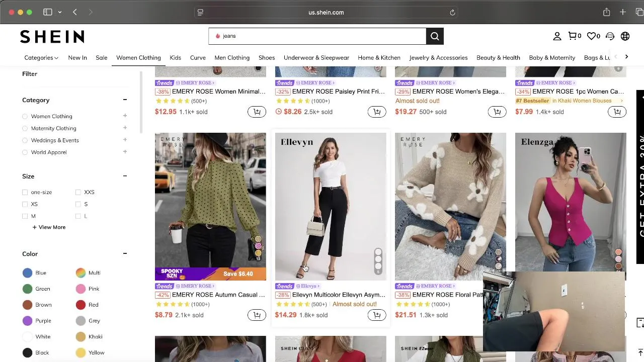Open the globe language selector
Image resolution: width=644 pixels, height=362 pixels.
tap(625, 36)
